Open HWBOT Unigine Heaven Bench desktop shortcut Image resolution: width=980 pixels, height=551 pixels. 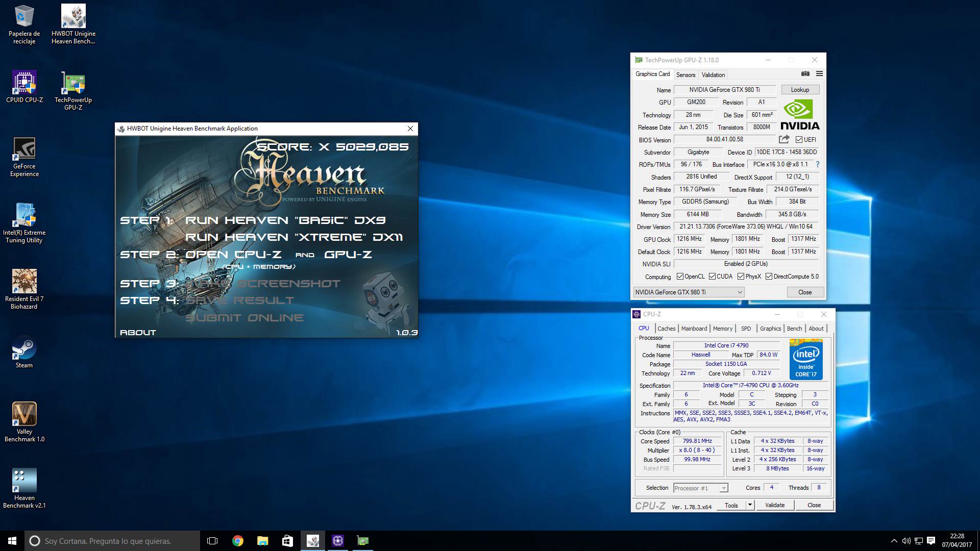click(x=73, y=24)
